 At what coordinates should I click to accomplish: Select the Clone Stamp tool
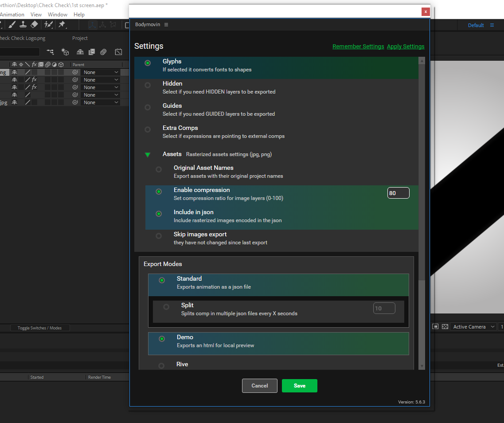(x=23, y=24)
